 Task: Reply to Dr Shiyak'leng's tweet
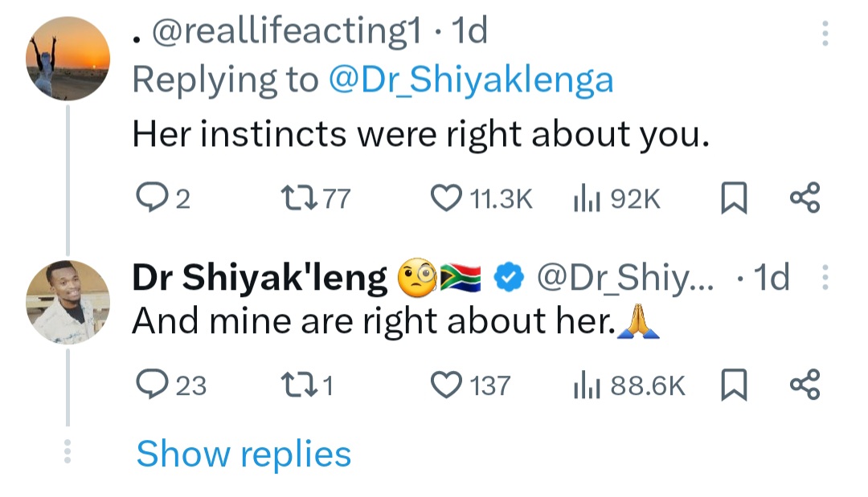point(149,385)
